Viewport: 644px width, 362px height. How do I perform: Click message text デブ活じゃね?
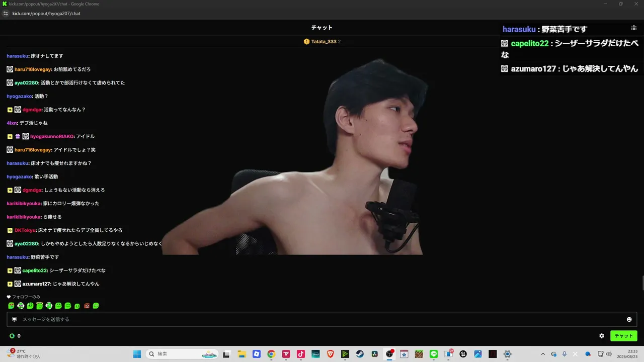pyautogui.click(x=34, y=123)
